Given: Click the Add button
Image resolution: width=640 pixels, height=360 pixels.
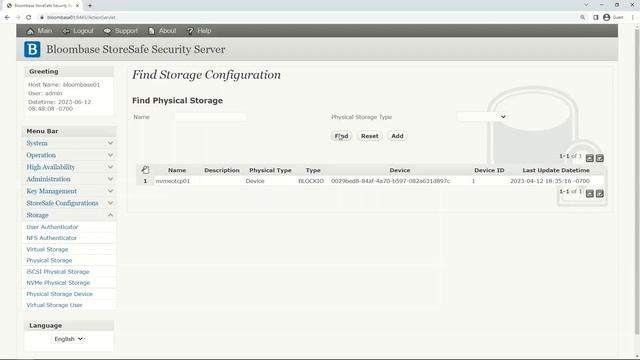Looking at the screenshot, I should tap(397, 136).
